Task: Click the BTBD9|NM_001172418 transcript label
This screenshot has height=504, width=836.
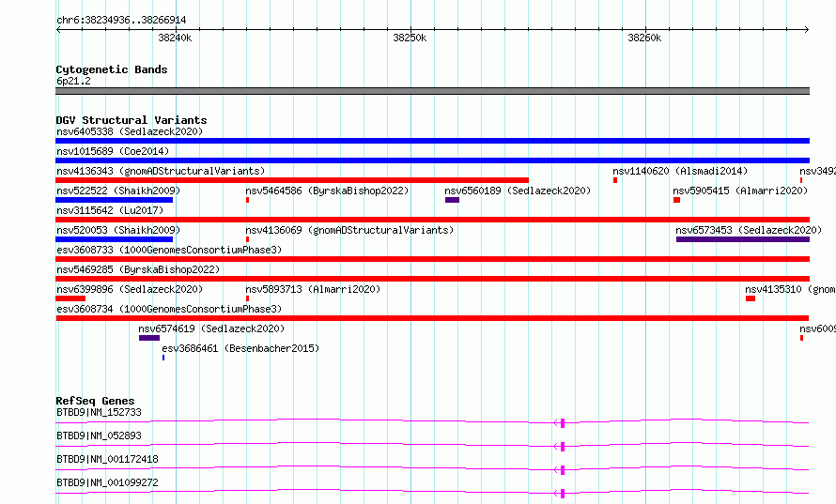Action: coord(107,459)
